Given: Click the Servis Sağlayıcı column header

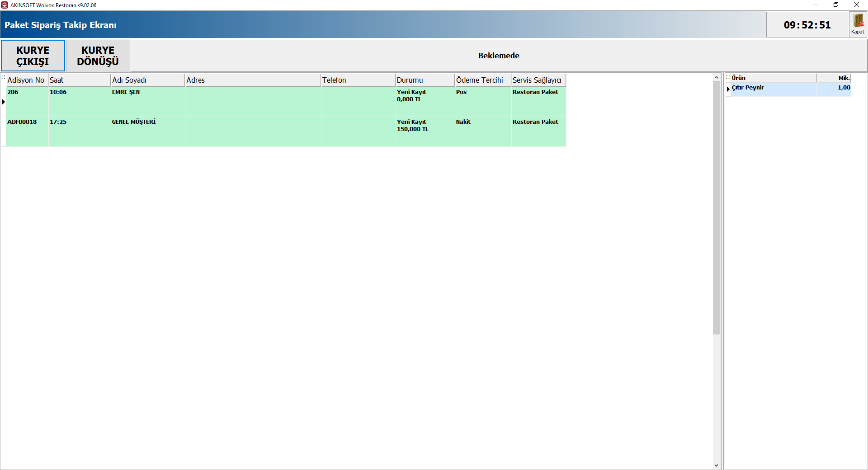Looking at the screenshot, I should pyautogui.click(x=538, y=80).
